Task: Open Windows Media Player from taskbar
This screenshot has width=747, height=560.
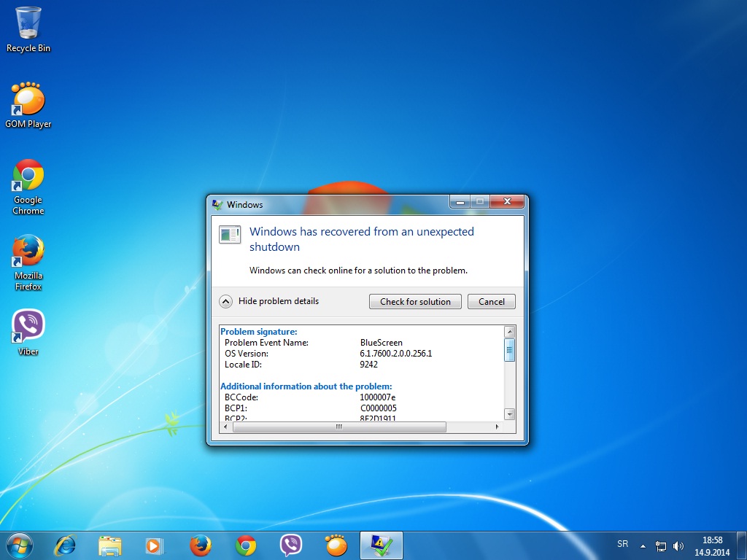Action: [x=154, y=545]
